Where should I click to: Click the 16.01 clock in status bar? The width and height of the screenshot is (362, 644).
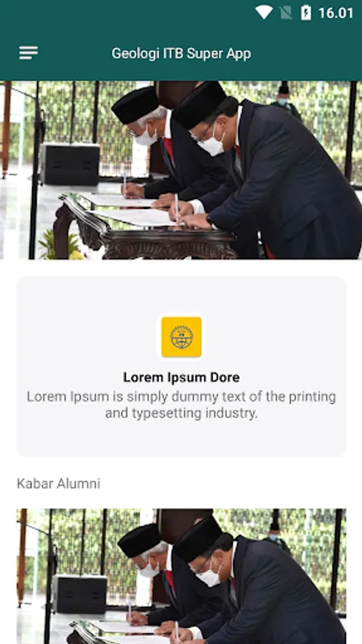point(336,13)
